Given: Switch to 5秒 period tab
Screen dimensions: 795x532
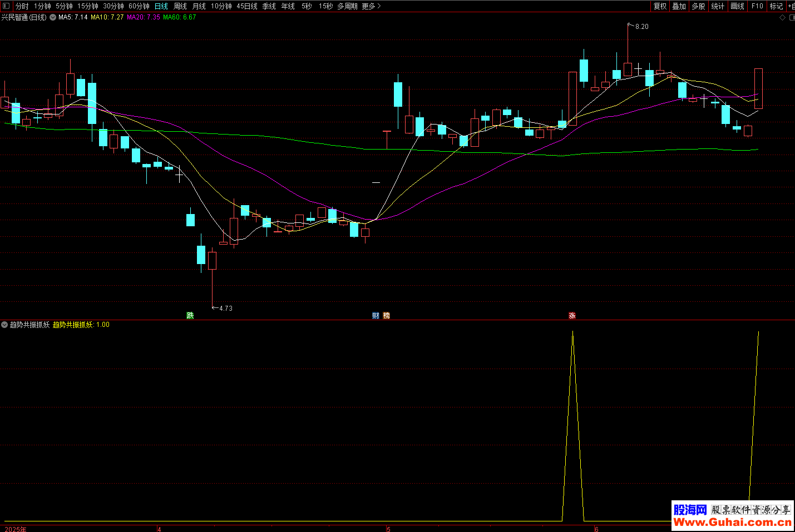Looking at the screenshot, I should (307, 6).
